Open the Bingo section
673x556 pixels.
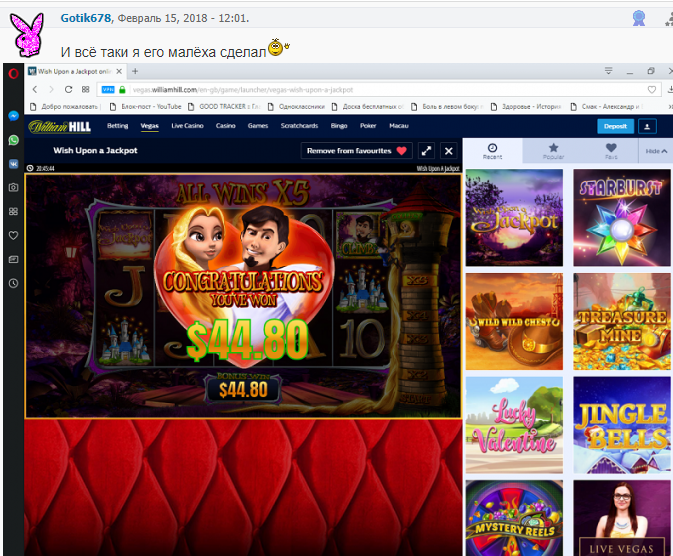[x=339, y=126]
